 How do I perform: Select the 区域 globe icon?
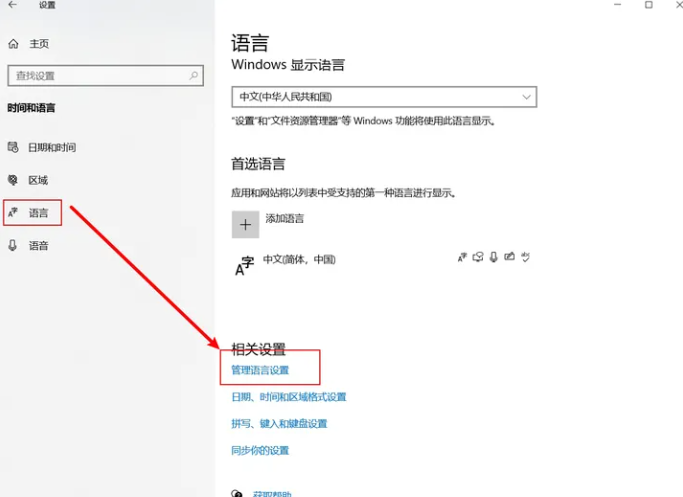13,180
